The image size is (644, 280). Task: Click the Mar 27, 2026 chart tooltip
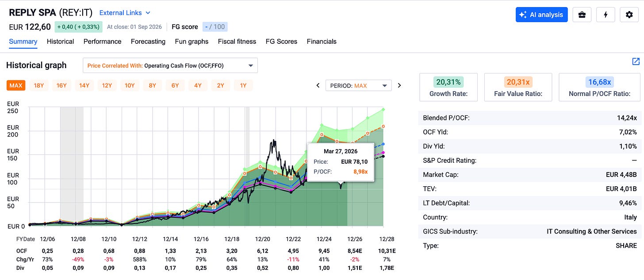point(341,162)
